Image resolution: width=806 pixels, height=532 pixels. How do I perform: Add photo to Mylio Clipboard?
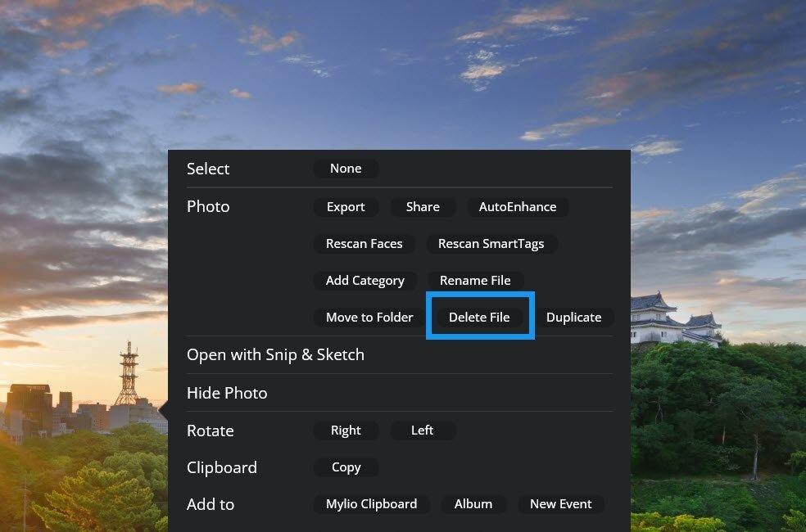point(371,504)
